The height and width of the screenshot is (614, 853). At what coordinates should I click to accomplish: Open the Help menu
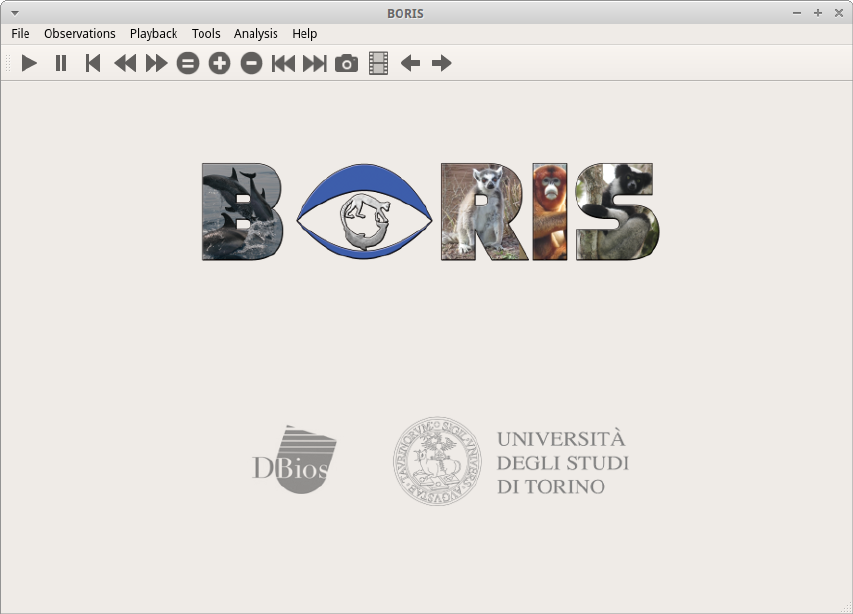[305, 34]
